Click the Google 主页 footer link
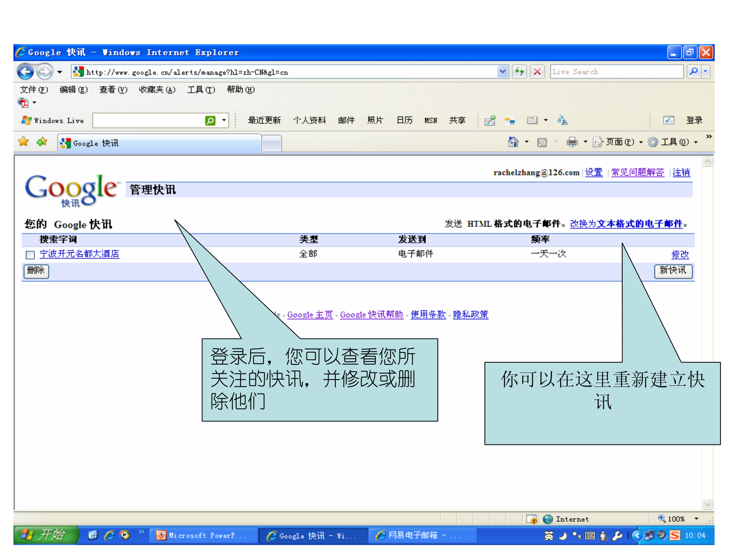Viewport: 746px width, 560px height. [x=310, y=315]
